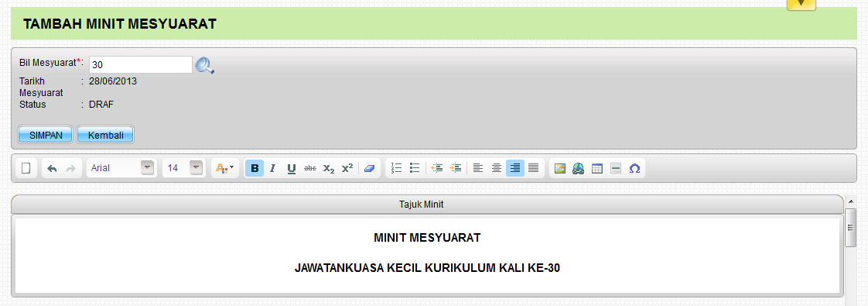Screen dimensions: 868x306
Task: Insert an image using the picture icon
Action: (559, 168)
